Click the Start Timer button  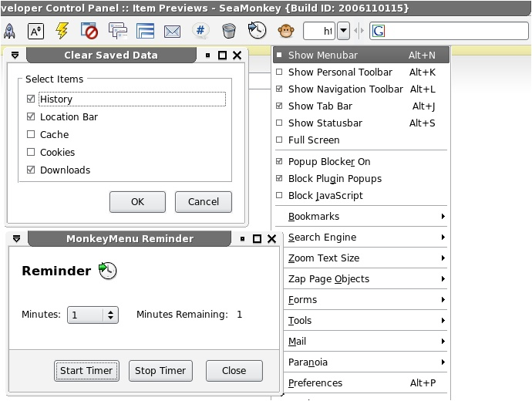click(x=86, y=370)
